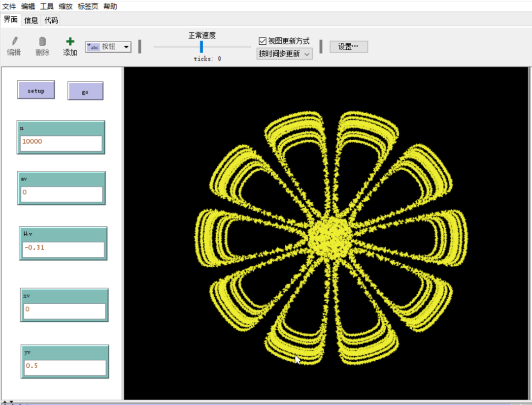Enable the 视图更新方式 checkbox
This screenshot has height=405, width=532.
[x=263, y=41]
